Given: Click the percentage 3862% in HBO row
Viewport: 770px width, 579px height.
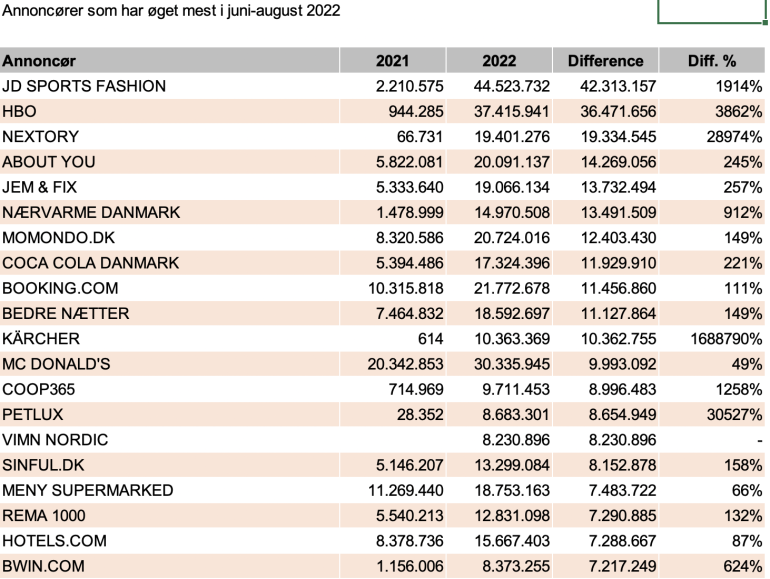Looking at the screenshot, I should 739,111.
